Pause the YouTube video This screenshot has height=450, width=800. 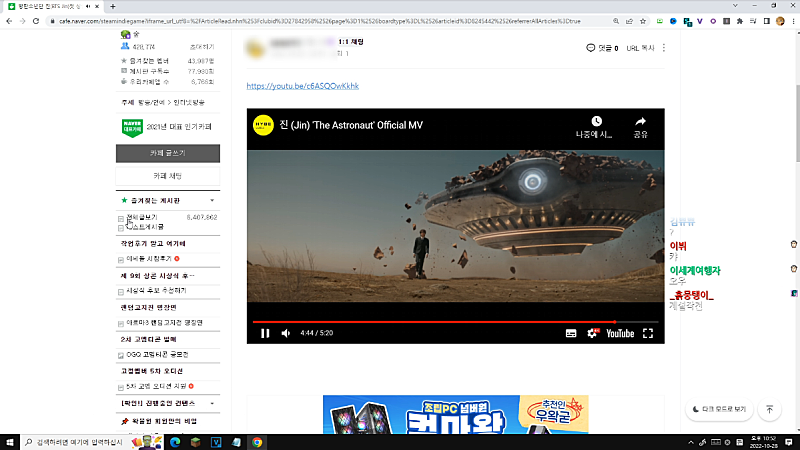(265, 333)
